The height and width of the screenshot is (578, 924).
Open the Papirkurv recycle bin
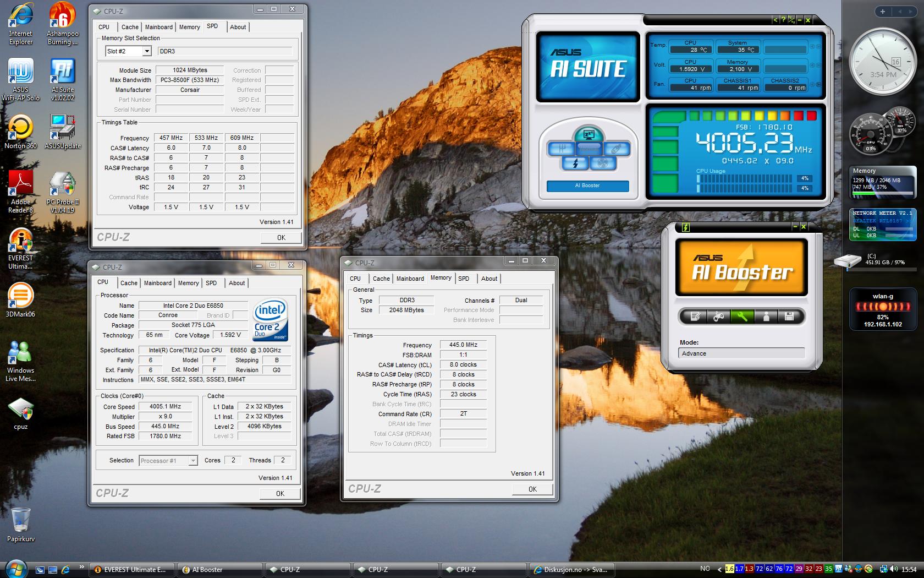tap(20, 525)
